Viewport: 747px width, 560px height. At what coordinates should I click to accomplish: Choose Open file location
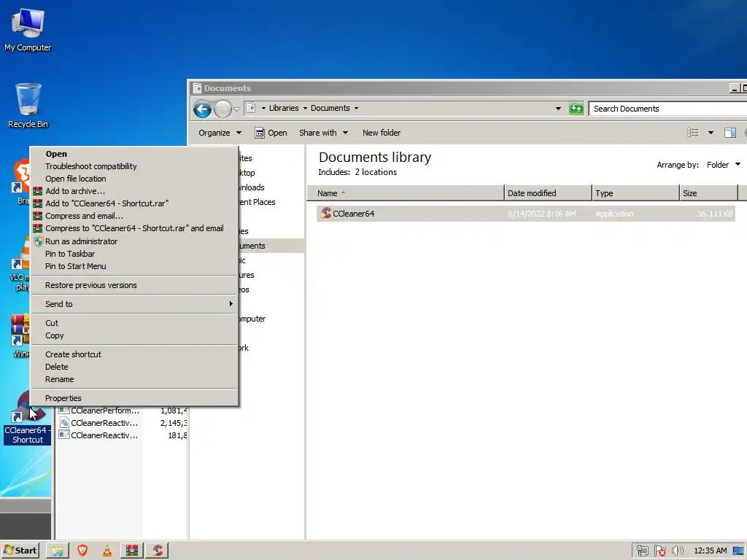134,179
